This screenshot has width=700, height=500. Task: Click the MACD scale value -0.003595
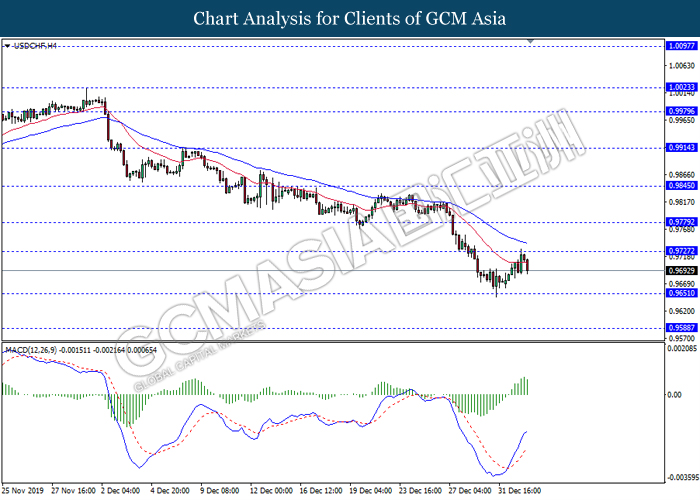pos(683,478)
